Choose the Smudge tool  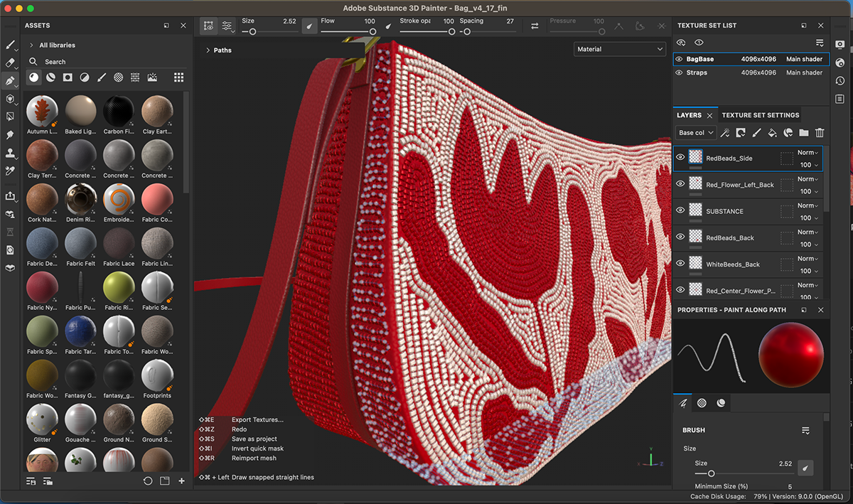click(10, 134)
